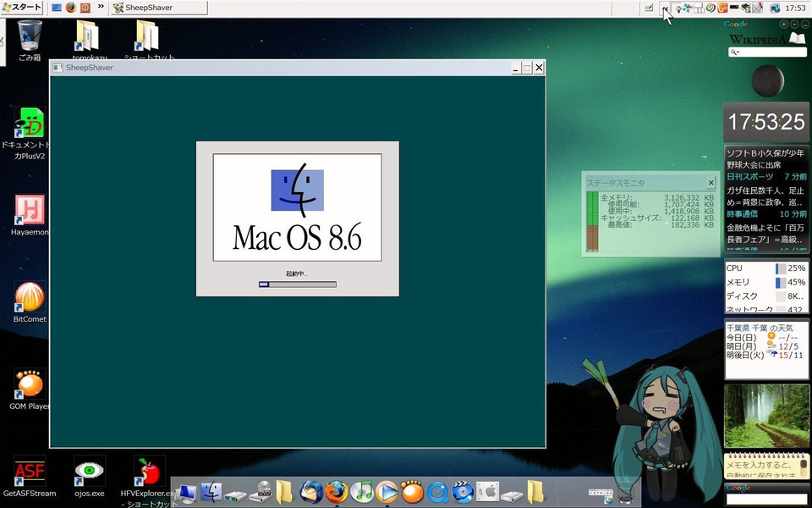Click the 明日(月) forecast row
Image resolution: width=812 pixels, height=508 pixels.
(x=763, y=346)
